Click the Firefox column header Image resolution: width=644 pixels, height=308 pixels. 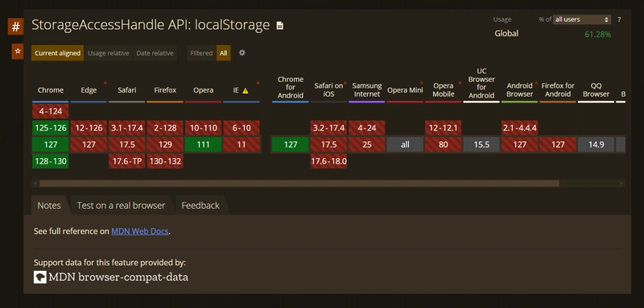coord(165,90)
